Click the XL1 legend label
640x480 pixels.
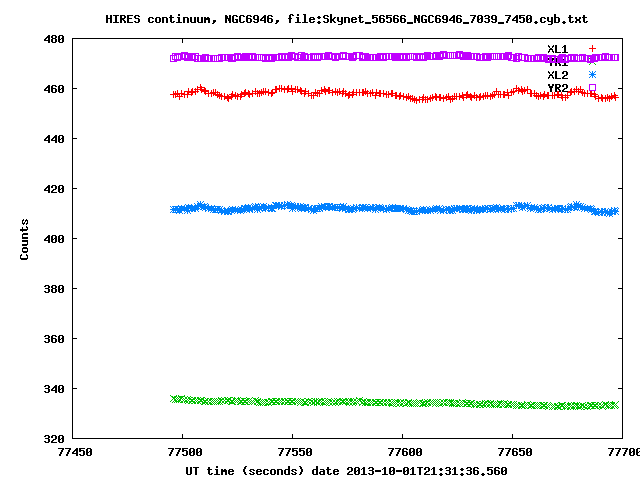coord(558,49)
